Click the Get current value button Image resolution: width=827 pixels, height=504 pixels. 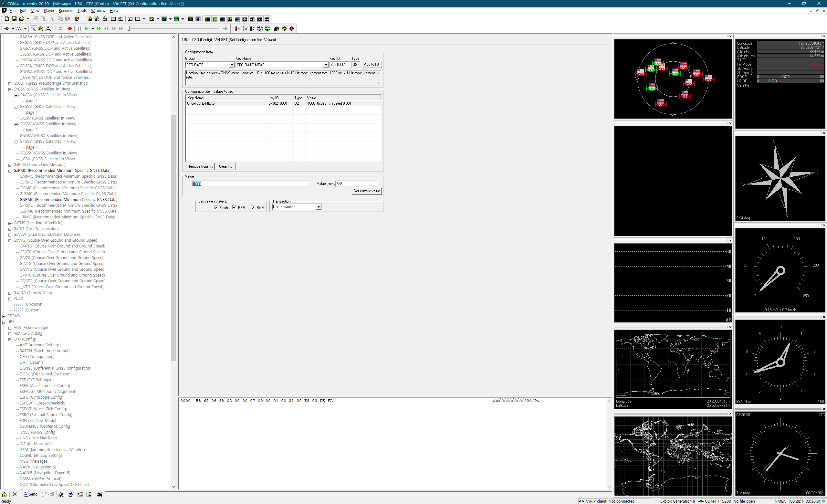tap(366, 191)
